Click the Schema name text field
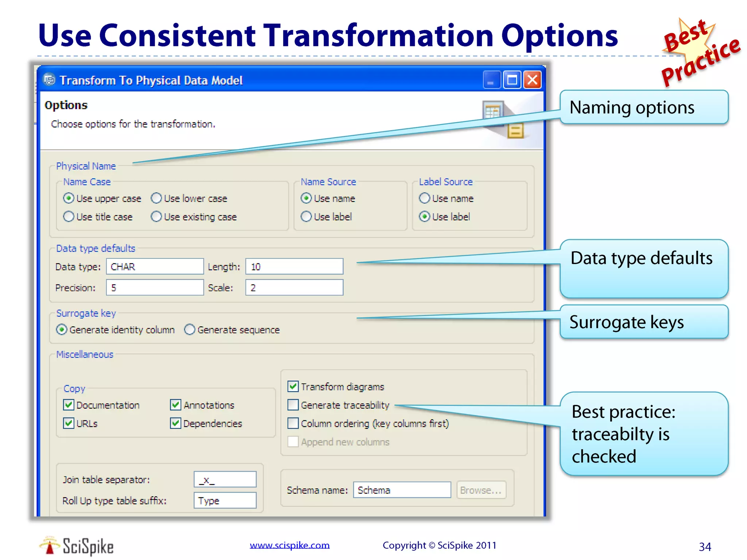The width and height of the screenshot is (747, 560). point(402,490)
